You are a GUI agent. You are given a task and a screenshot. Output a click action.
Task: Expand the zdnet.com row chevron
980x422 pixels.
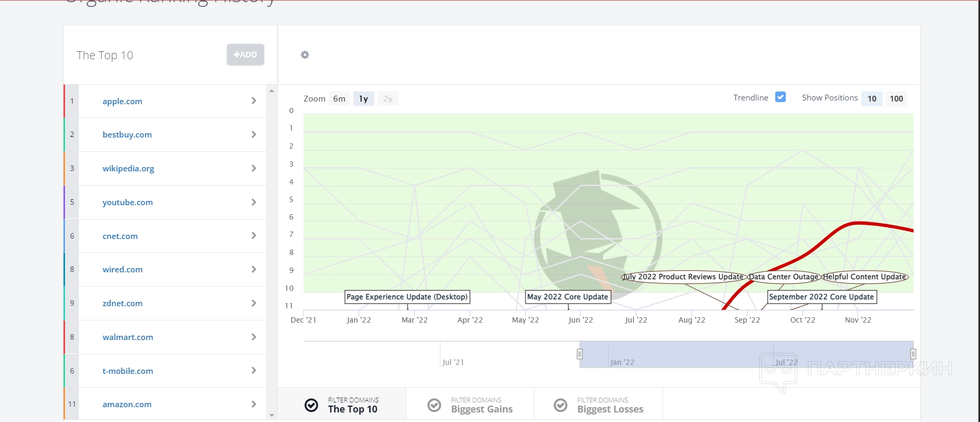(254, 303)
